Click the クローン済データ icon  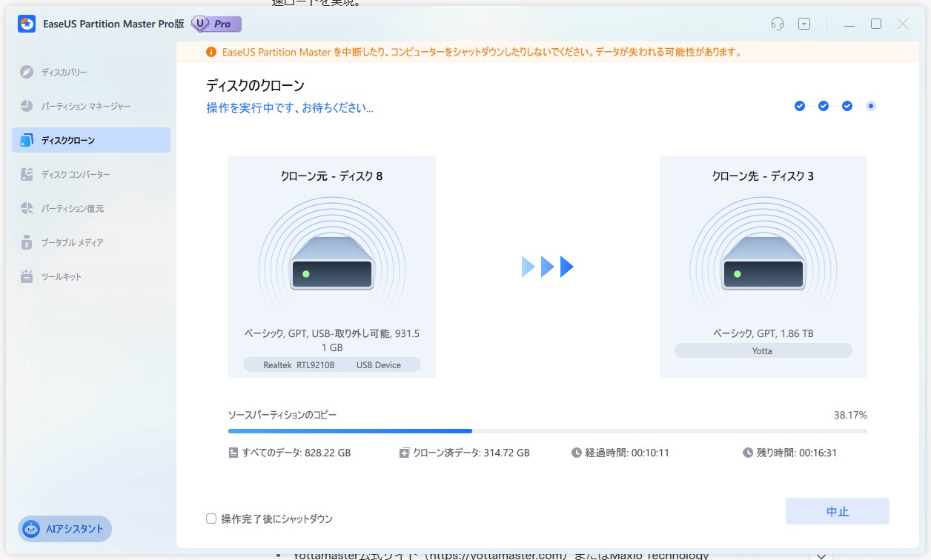pyautogui.click(x=404, y=453)
